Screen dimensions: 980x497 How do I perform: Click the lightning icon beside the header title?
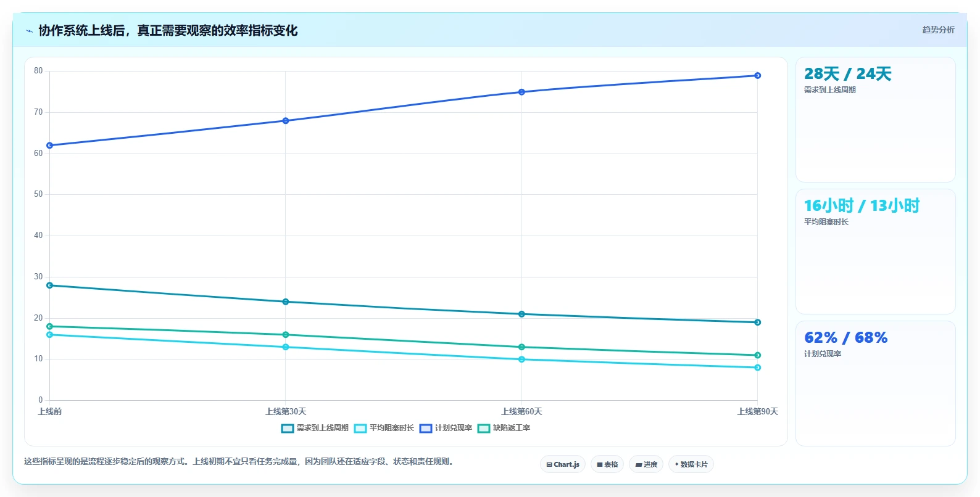click(30, 31)
